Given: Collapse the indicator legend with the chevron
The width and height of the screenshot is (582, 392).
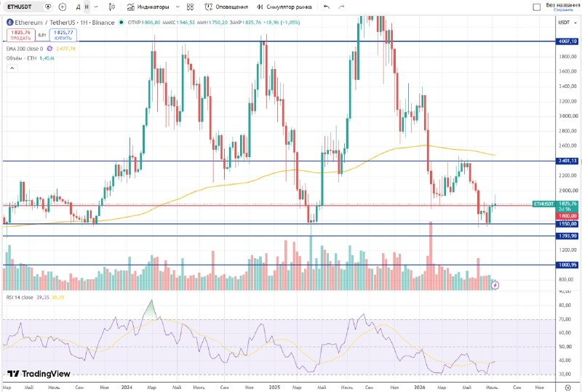Looking at the screenshot, I should coord(12,68).
